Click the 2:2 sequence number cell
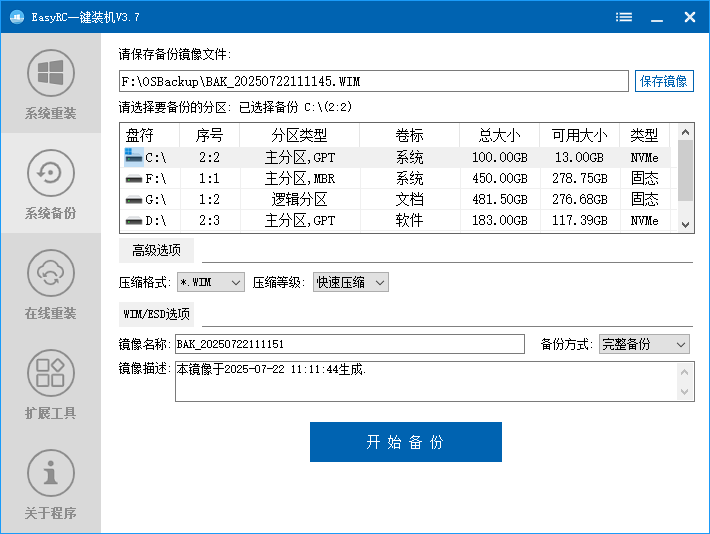710x534 pixels. tap(209, 158)
